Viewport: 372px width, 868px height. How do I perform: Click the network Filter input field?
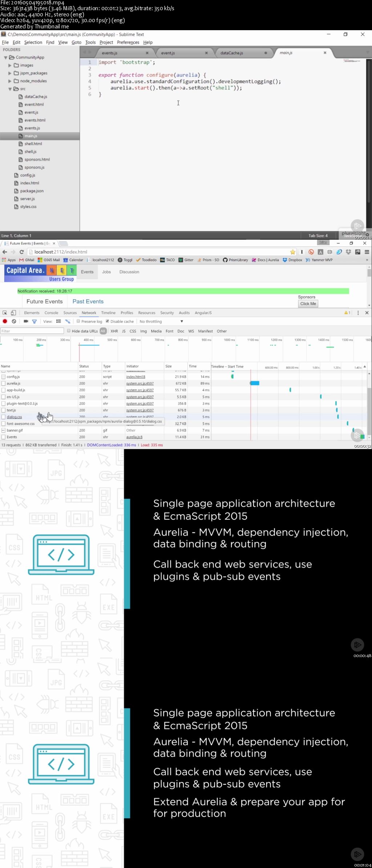click(32, 331)
